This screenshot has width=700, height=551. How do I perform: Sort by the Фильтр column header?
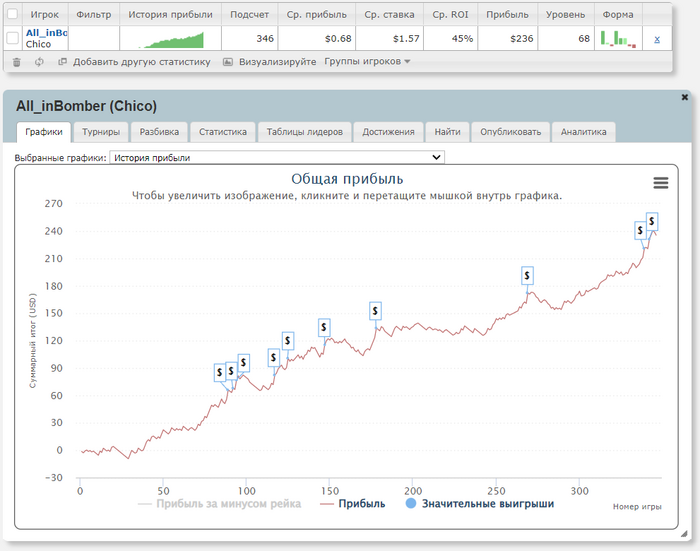(94, 14)
